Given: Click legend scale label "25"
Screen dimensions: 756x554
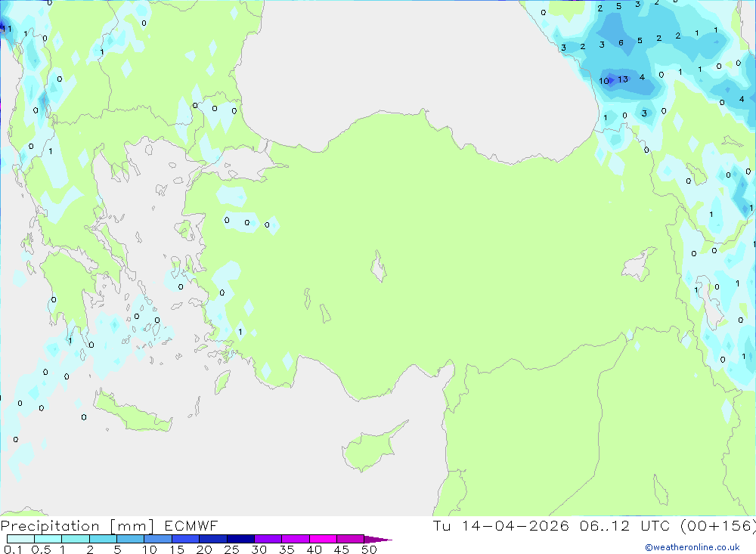Looking at the screenshot, I should click(231, 549).
